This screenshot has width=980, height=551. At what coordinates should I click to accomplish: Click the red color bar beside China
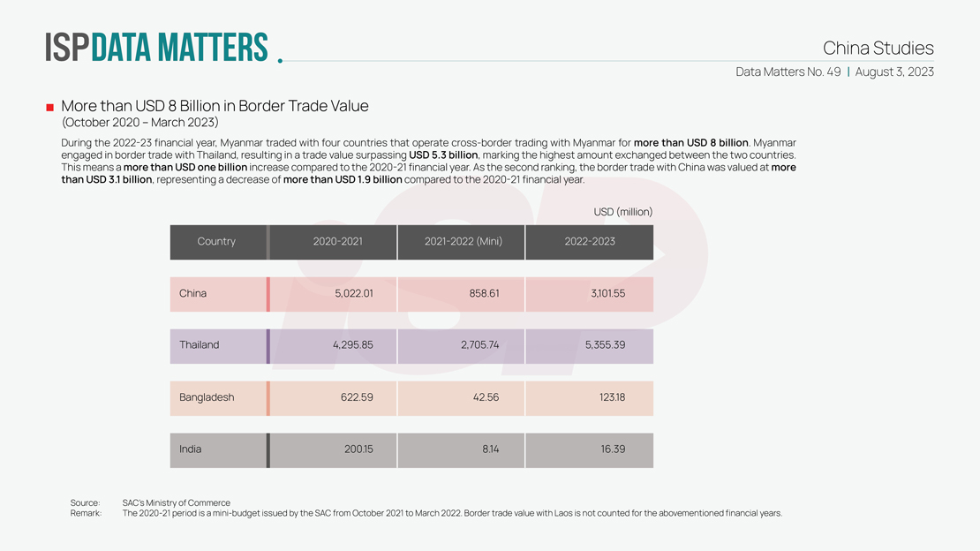click(268, 294)
